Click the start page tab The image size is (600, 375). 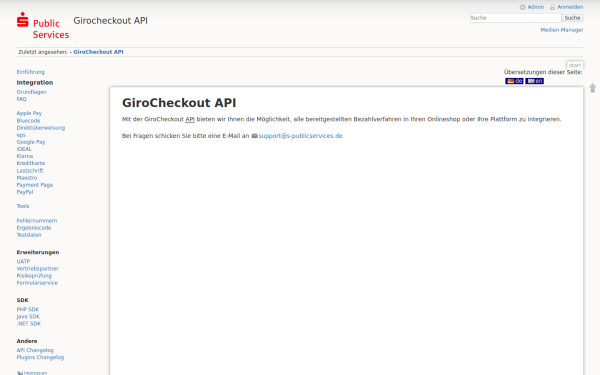pos(575,65)
